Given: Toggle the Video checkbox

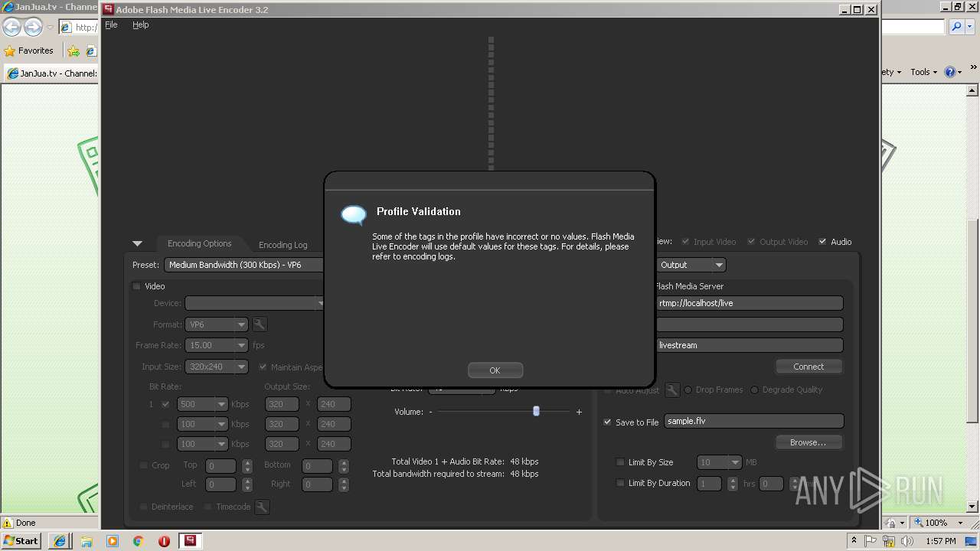Looking at the screenshot, I should point(137,286).
